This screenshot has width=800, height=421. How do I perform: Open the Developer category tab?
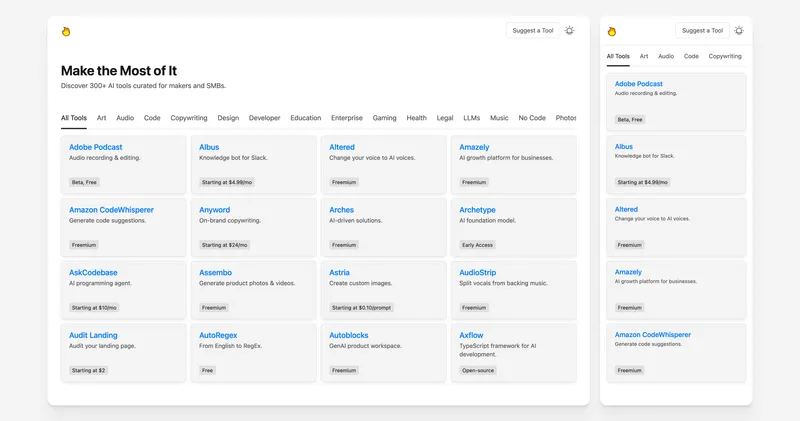[264, 118]
